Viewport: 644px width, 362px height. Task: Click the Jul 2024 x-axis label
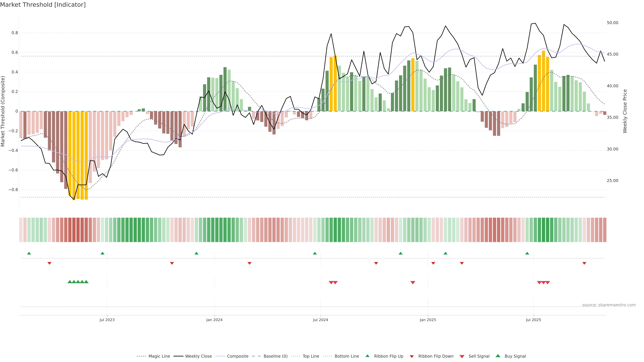click(x=320, y=320)
